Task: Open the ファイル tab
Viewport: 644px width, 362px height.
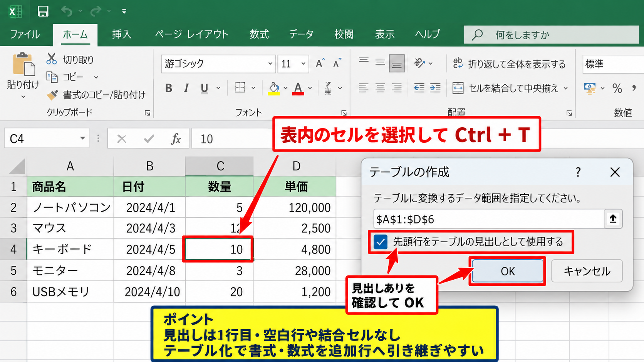Action: [25, 35]
